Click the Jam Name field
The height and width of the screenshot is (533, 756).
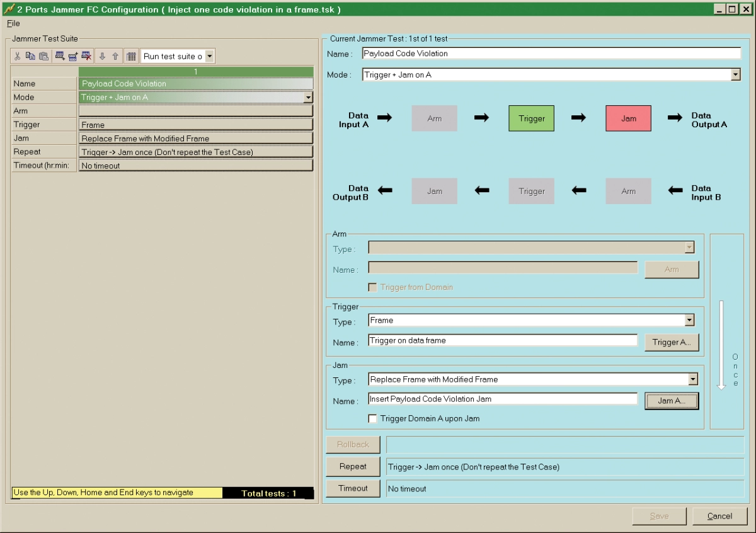[x=503, y=399]
